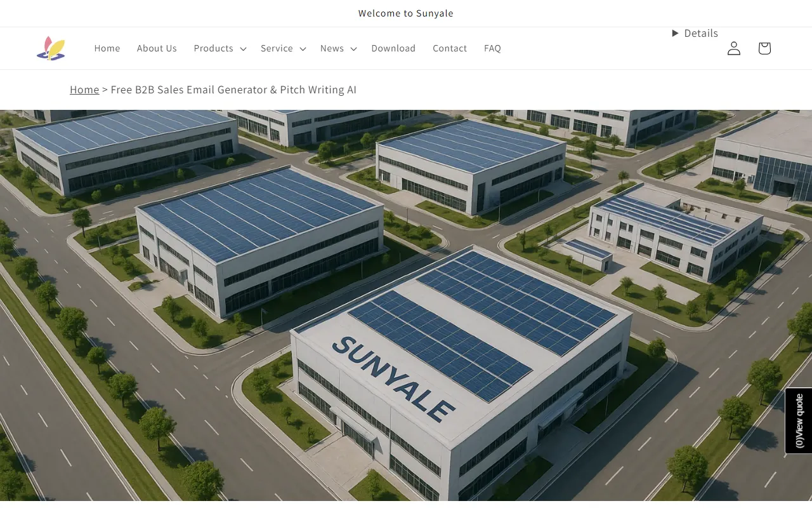
Task: Click the chevron next to News
Action: (x=353, y=49)
